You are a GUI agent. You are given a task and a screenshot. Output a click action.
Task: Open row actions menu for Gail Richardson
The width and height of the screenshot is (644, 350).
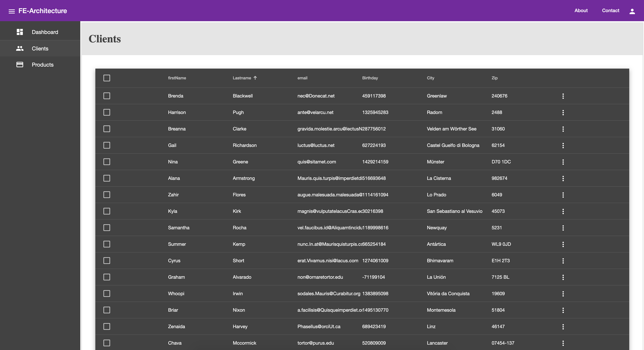point(563,145)
